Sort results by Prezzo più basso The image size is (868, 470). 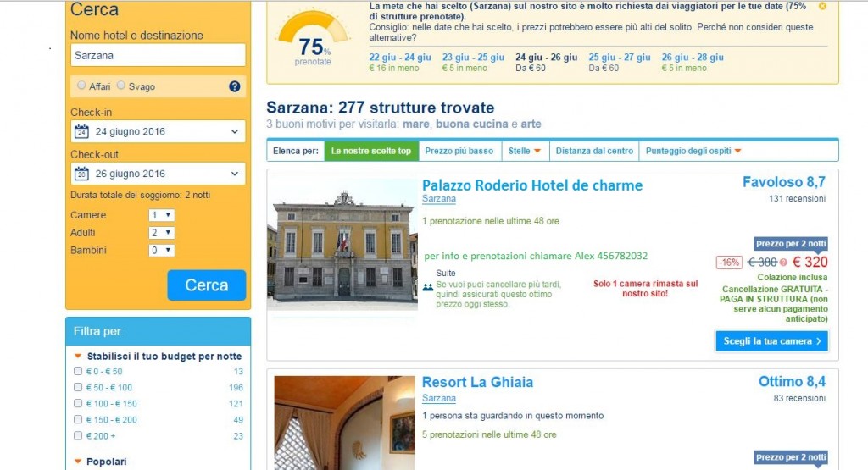(459, 151)
